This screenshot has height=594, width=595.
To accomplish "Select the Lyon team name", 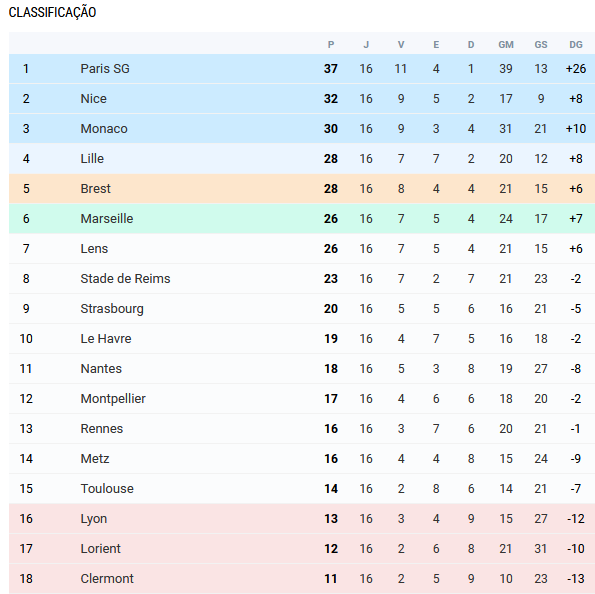I will click(x=94, y=518).
